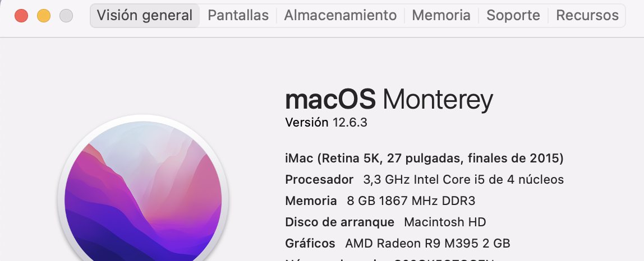Close the window with red button

[21, 16]
